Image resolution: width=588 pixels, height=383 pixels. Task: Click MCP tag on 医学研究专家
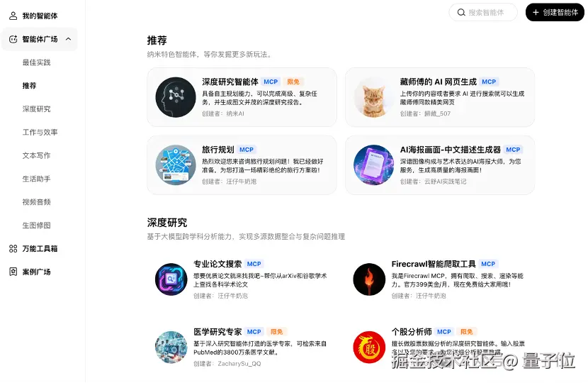point(254,332)
